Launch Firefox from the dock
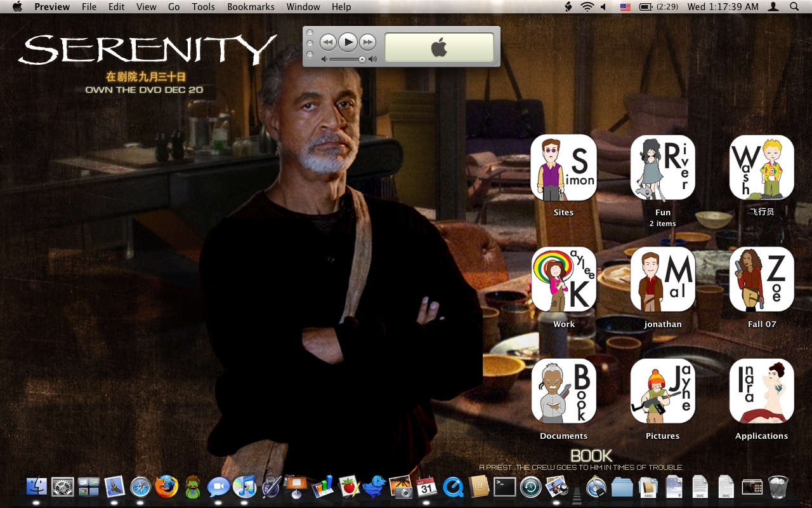Screen dimensions: 812x508 tap(166, 487)
